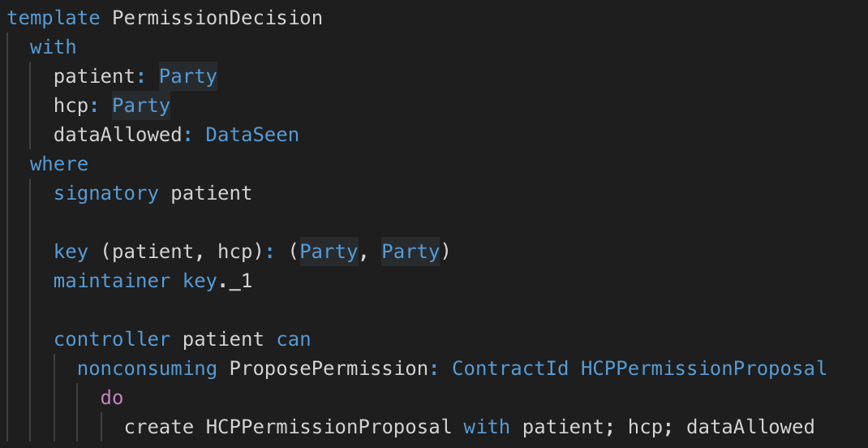This screenshot has height=448, width=868.
Task: Click the ContractId type in choice signature
Action: tap(510, 368)
